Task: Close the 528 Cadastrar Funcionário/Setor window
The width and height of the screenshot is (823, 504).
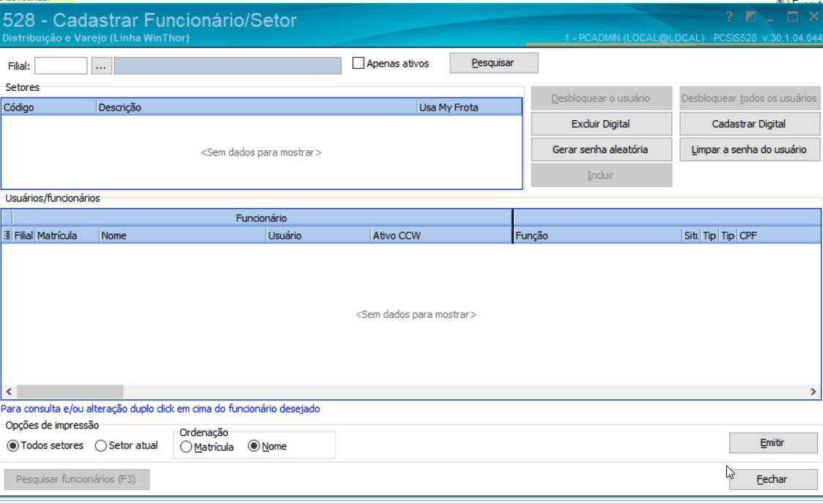Action: coord(813,17)
